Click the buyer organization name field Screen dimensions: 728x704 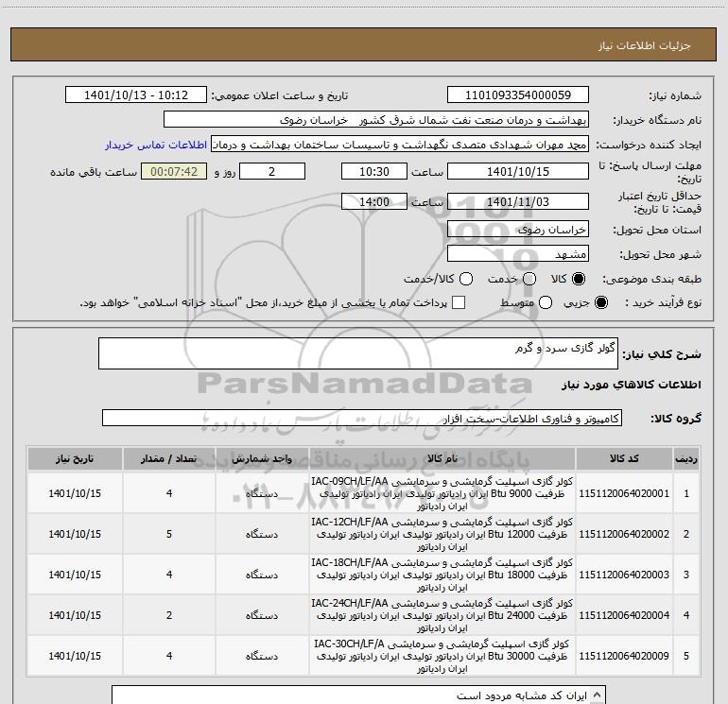(376, 119)
